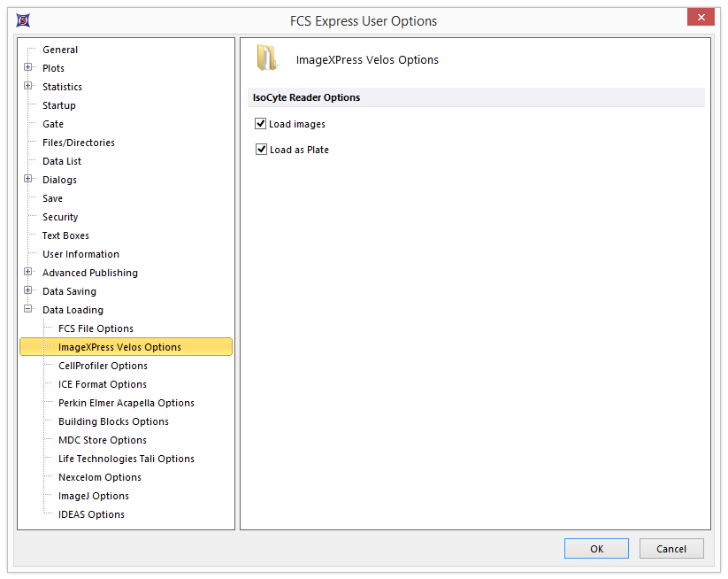Expand the Advanced Publishing node
Viewport: 728px width, 579px height.
coord(28,273)
